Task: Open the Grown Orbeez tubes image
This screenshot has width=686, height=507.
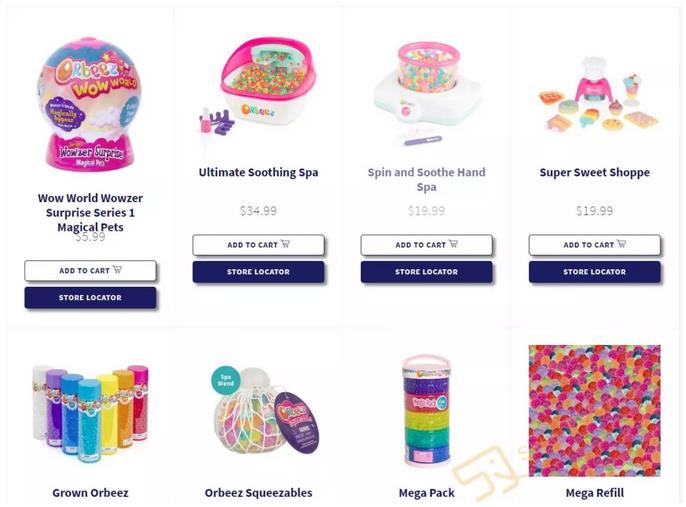Action: coord(90,413)
